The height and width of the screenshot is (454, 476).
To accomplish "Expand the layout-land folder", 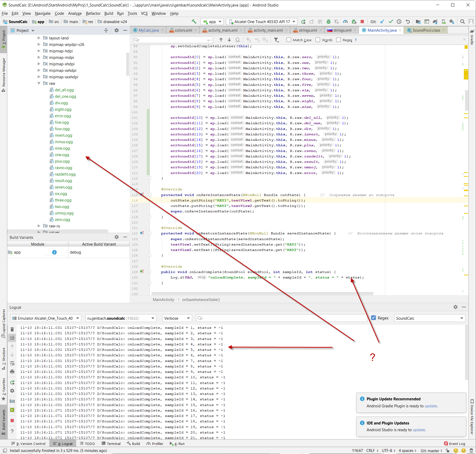I will coord(39,38).
